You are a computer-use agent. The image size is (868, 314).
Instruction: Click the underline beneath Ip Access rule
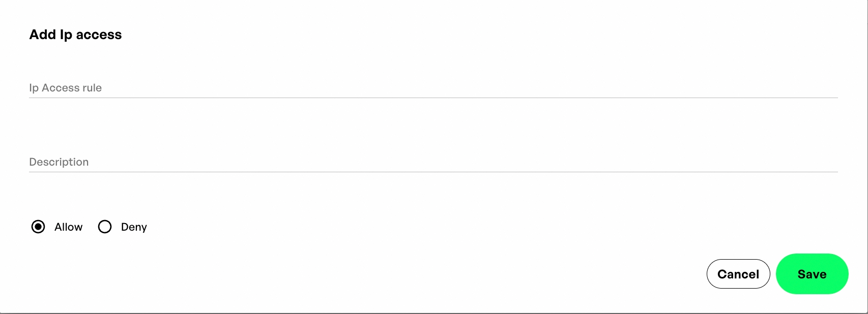[432, 98]
